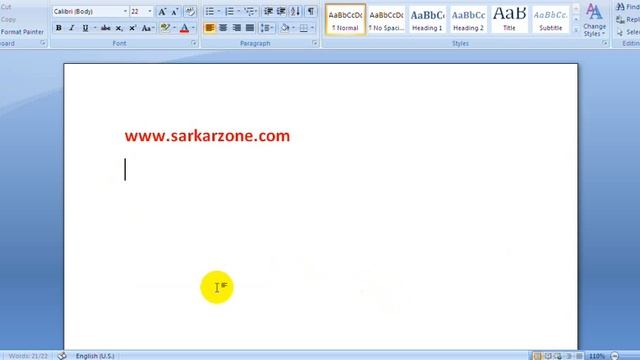Open the font size dropdown
This screenshot has height=360, width=640.
pyautogui.click(x=149, y=11)
